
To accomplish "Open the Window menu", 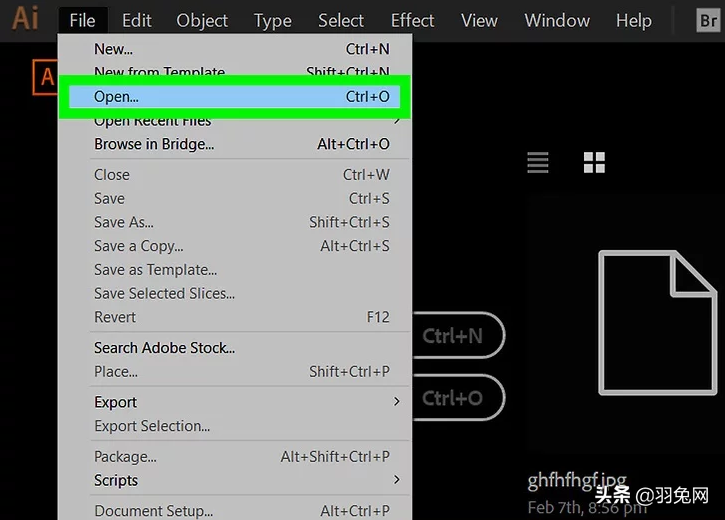I will pyautogui.click(x=557, y=20).
